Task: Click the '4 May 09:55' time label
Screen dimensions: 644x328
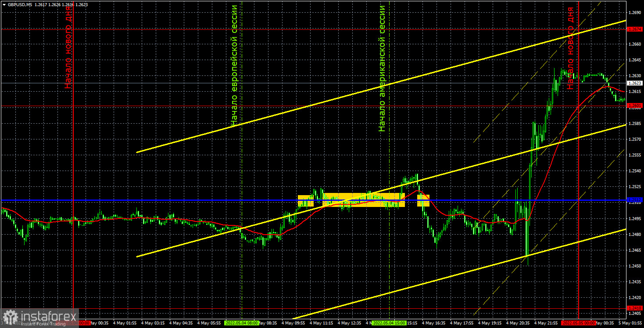Action: click(293, 323)
